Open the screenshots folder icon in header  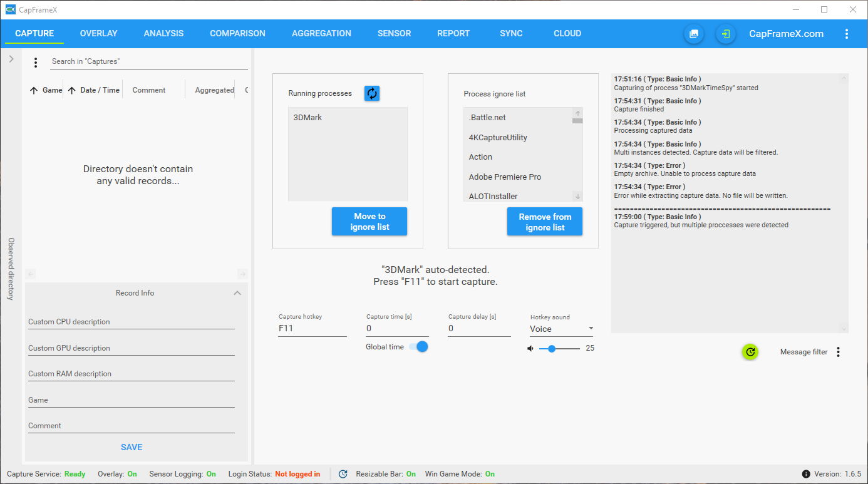[694, 34]
